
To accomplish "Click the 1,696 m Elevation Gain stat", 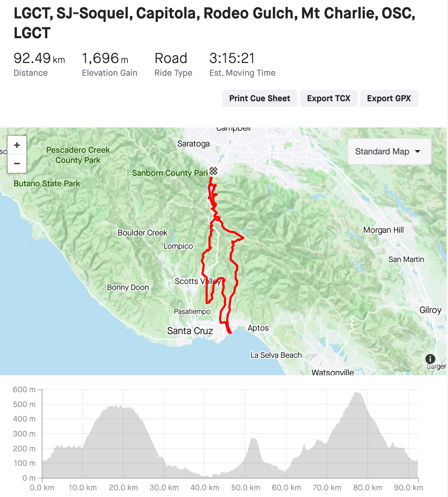I will coord(105,58).
